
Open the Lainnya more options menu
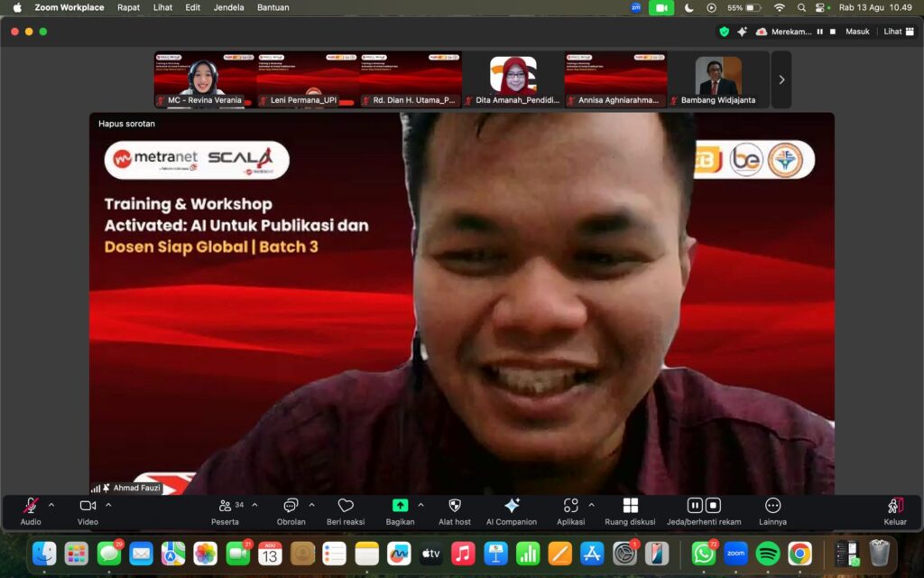772,511
